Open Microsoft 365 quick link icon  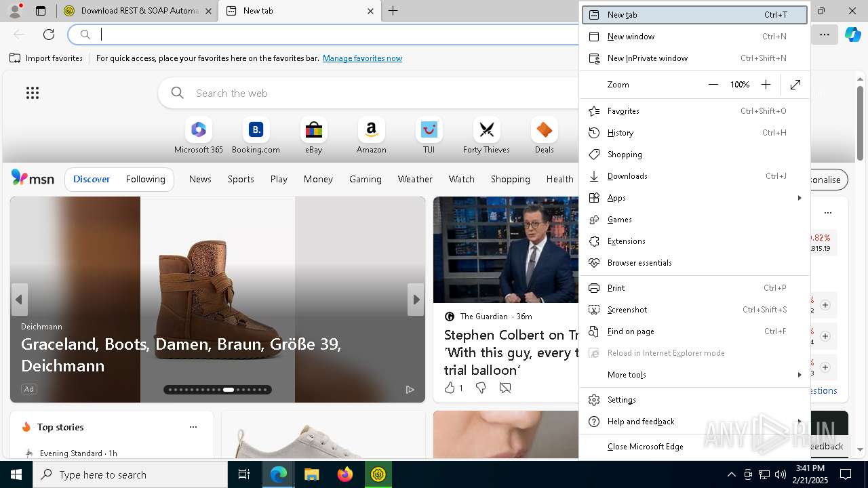click(198, 129)
